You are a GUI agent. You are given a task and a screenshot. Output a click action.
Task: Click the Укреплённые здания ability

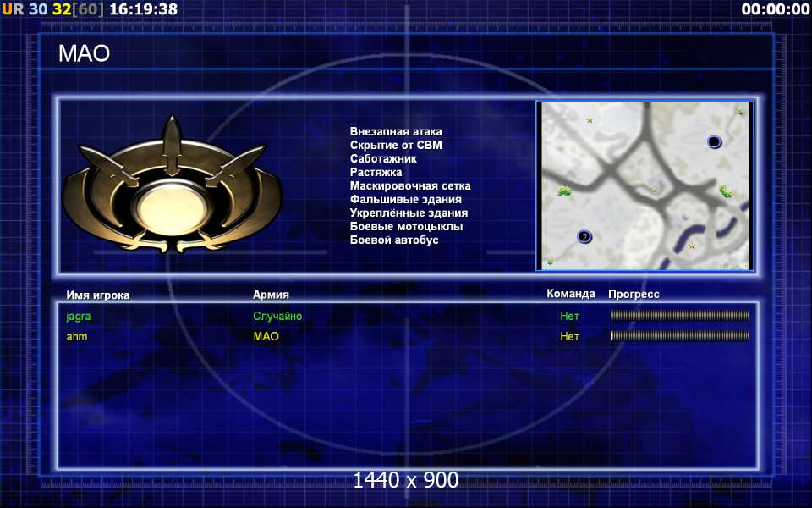pos(409,213)
